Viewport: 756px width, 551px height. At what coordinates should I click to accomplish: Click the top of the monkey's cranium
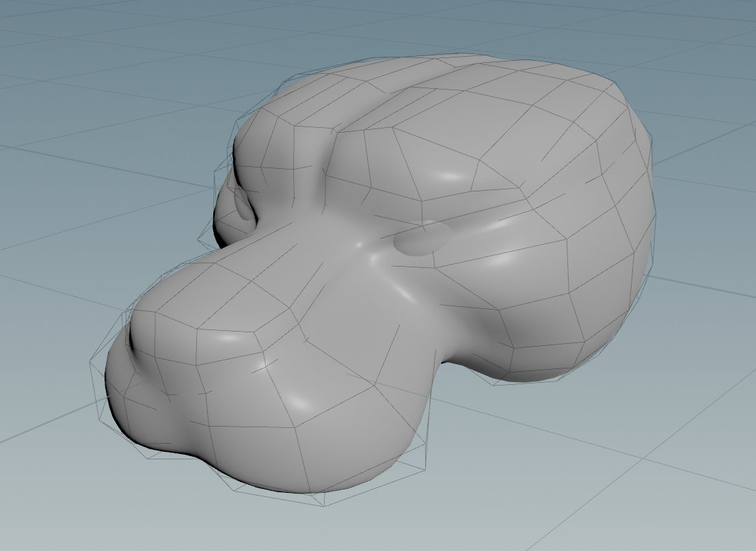click(478, 103)
